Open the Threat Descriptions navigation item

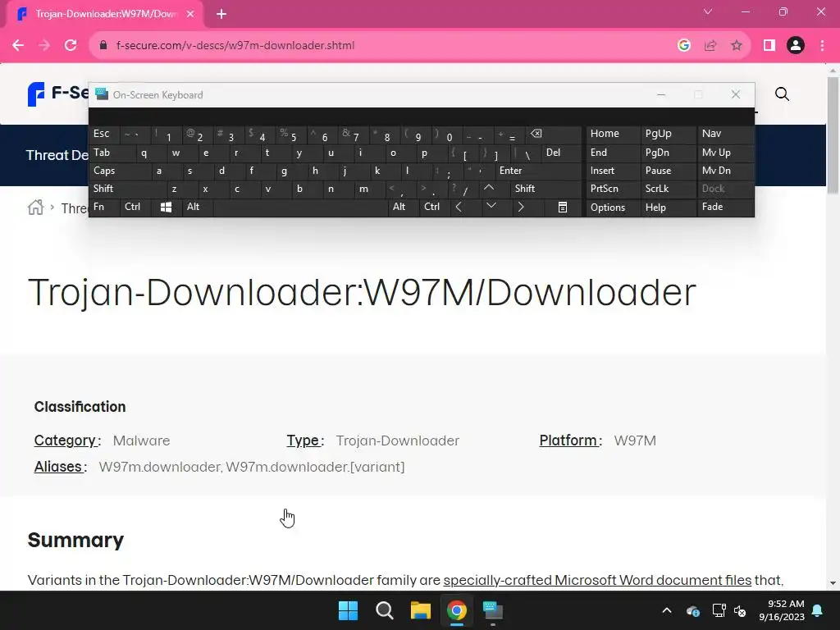pyautogui.click(x=57, y=155)
